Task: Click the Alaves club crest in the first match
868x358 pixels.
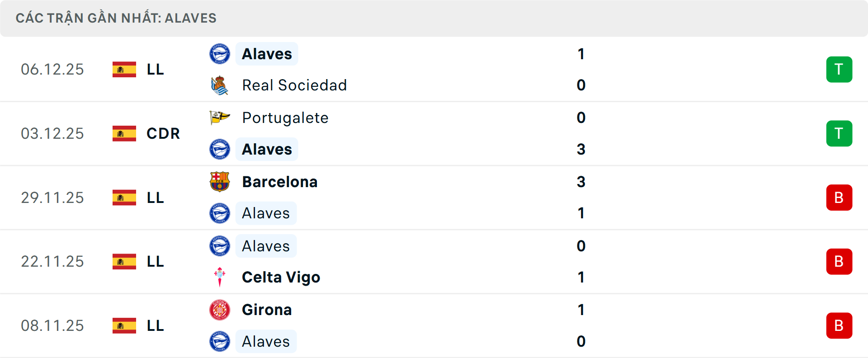Action: tap(220, 54)
